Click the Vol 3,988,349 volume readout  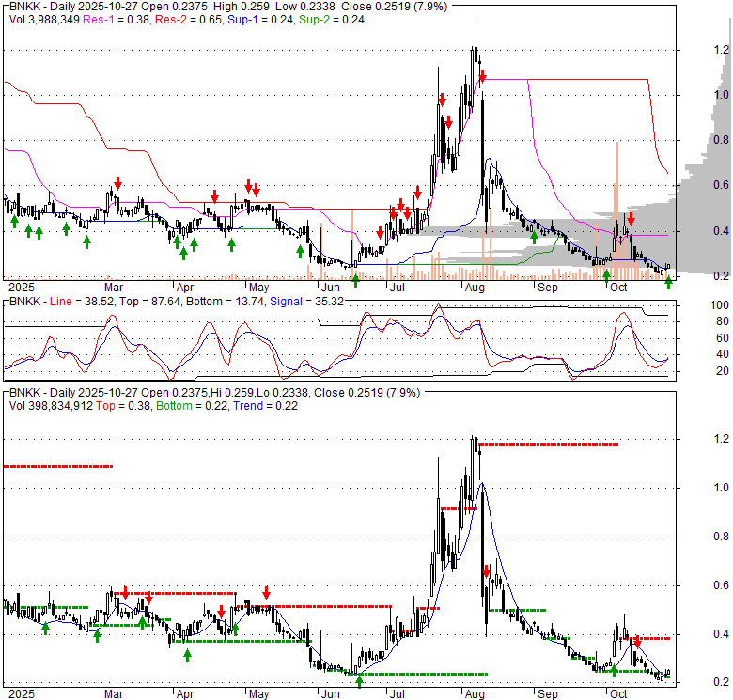[44, 20]
